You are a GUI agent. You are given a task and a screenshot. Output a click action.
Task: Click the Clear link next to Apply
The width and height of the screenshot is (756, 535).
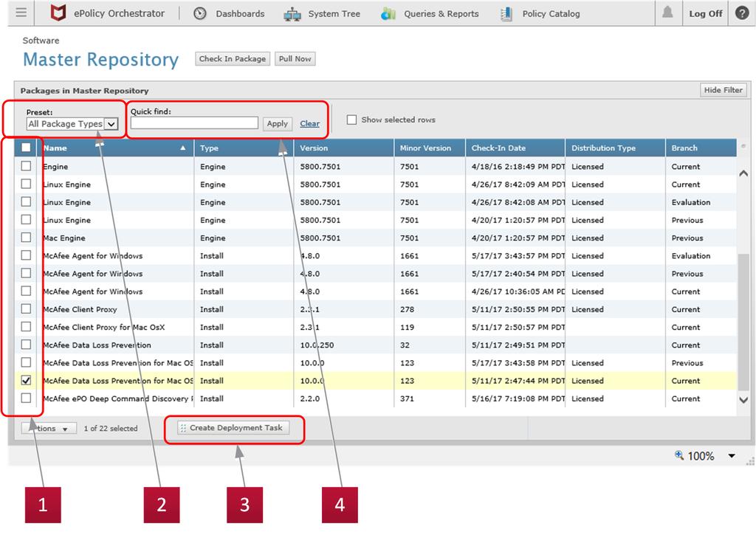pyautogui.click(x=309, y=124)
